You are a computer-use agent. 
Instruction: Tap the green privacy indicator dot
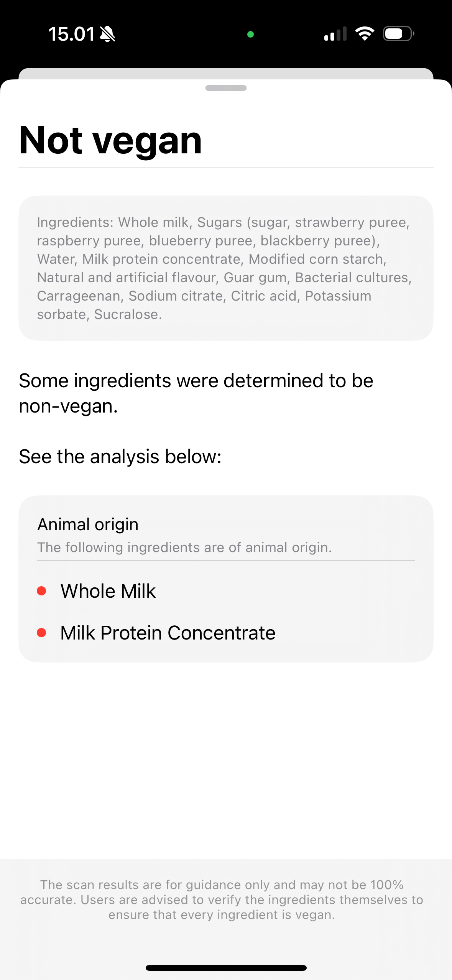point(251,35)
